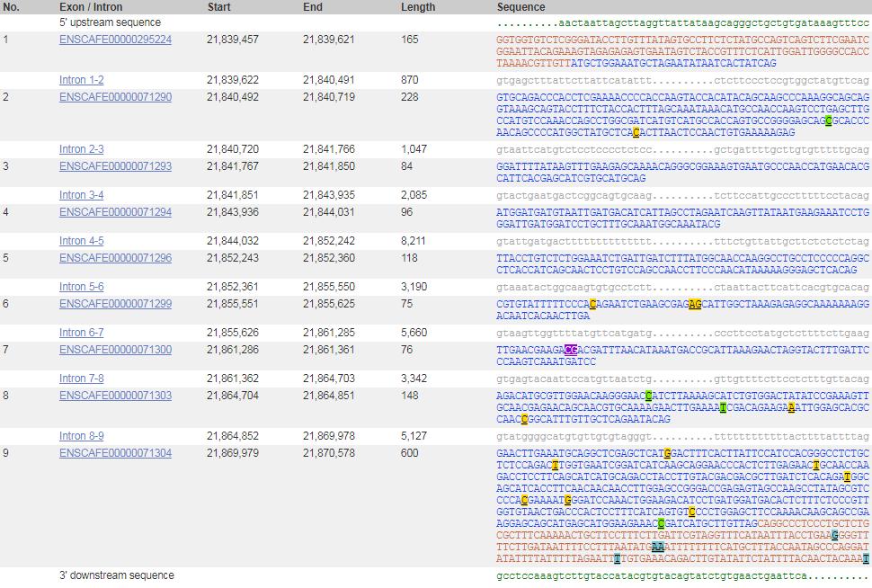
Task: Click the End column header
Action: pos(313,7)
